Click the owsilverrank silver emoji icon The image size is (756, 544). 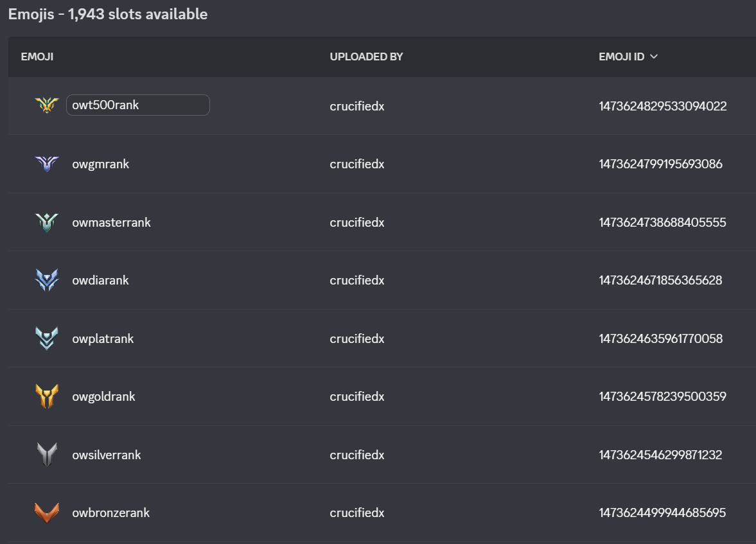click(x=47, y=455)
